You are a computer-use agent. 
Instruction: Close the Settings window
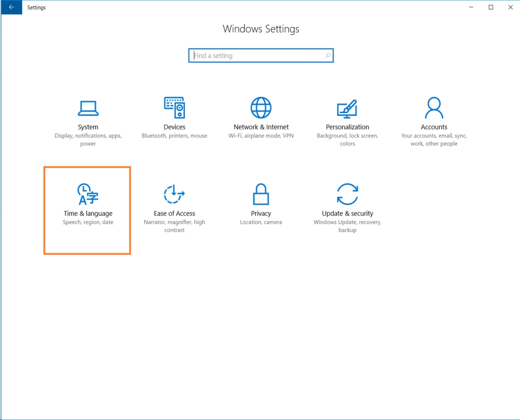pos(510,7)
